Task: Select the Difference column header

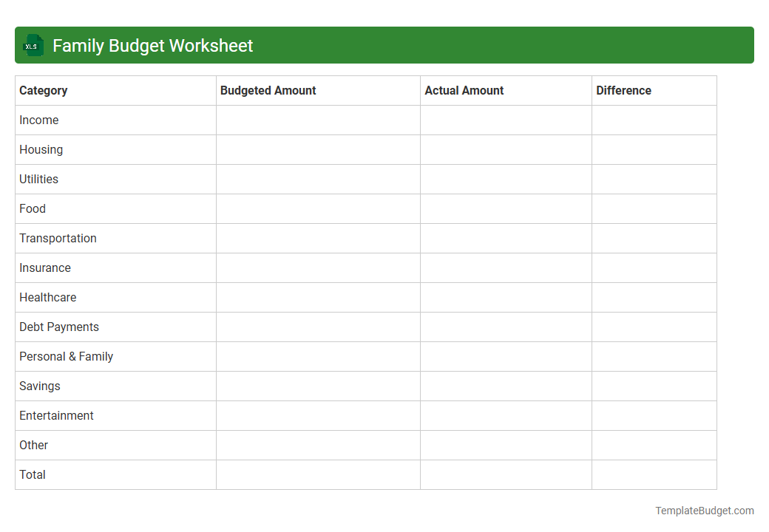Action: tap(623, 90)
